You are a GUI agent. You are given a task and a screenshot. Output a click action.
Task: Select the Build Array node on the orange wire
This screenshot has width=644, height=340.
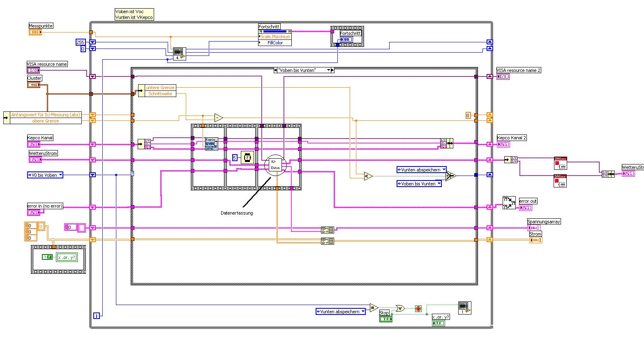(328, 241)
